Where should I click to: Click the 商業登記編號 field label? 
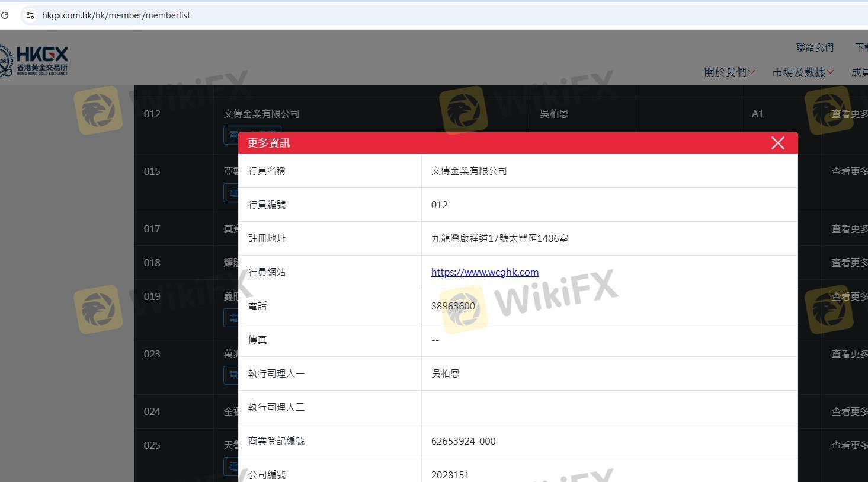click(276, 441)
